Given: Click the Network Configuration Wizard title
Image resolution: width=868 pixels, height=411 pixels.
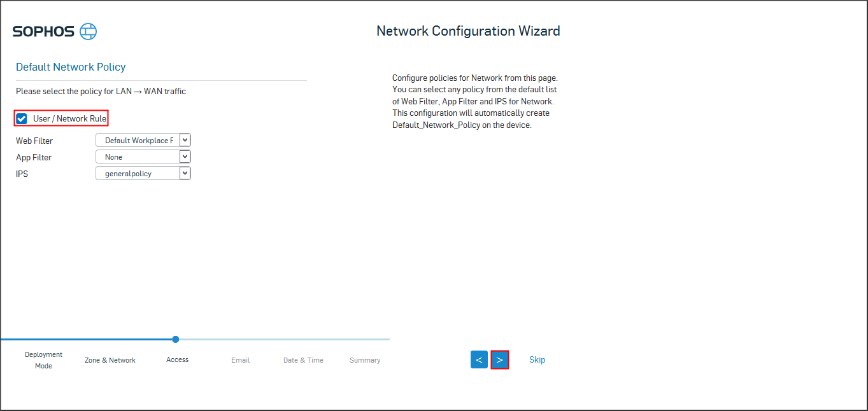Looking at the screenshot, I should click(x=468, y=31).
